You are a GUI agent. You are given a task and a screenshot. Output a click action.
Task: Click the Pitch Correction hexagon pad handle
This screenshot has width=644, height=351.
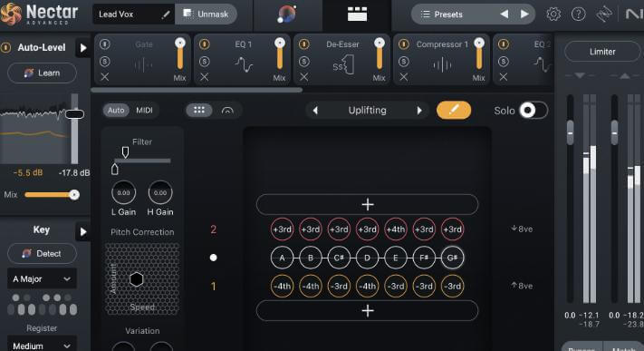[137, 279]
